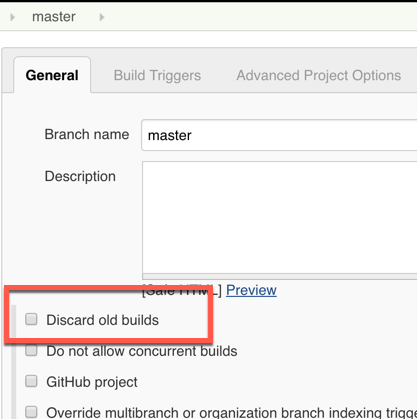417x419 pixels.
Task: Tick Do not allow concurrent builds checkbox
Action: pos(31,350)
